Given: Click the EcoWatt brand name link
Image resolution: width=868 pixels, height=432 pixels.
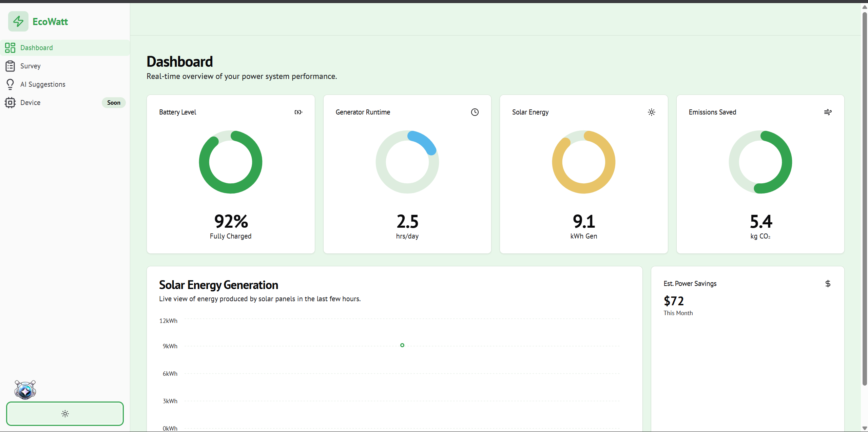Looking at the screenshot, I should coord(50,22).
